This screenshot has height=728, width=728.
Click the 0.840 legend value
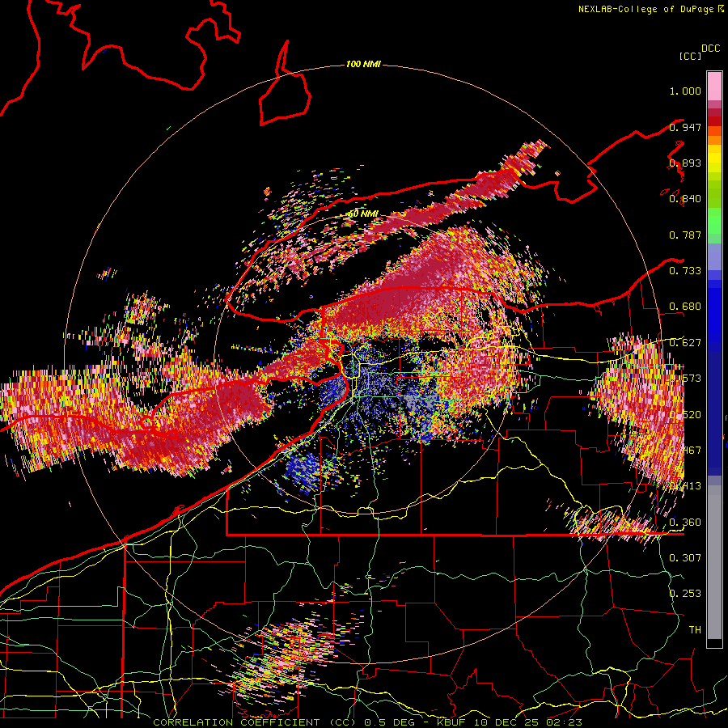click(x=685, y=199)
